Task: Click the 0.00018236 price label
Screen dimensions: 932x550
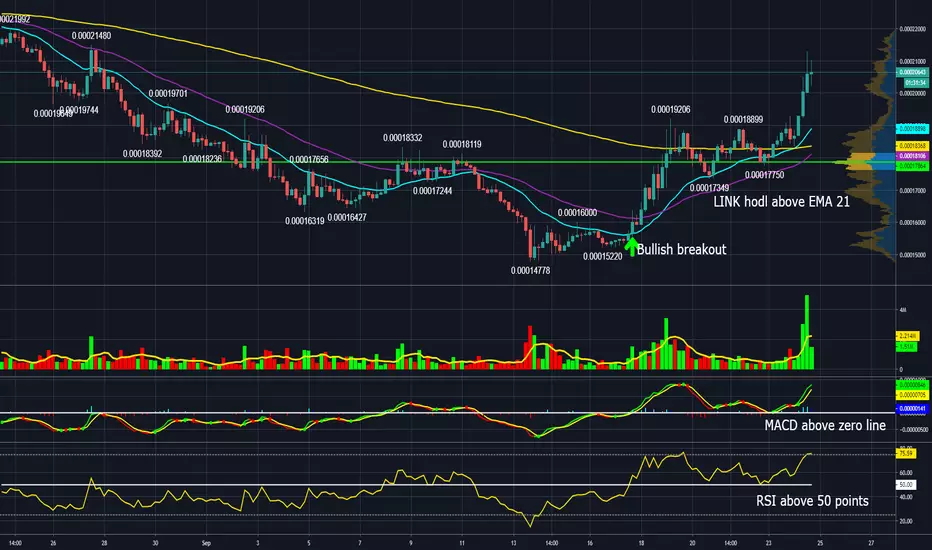Action: click(202, 159)
